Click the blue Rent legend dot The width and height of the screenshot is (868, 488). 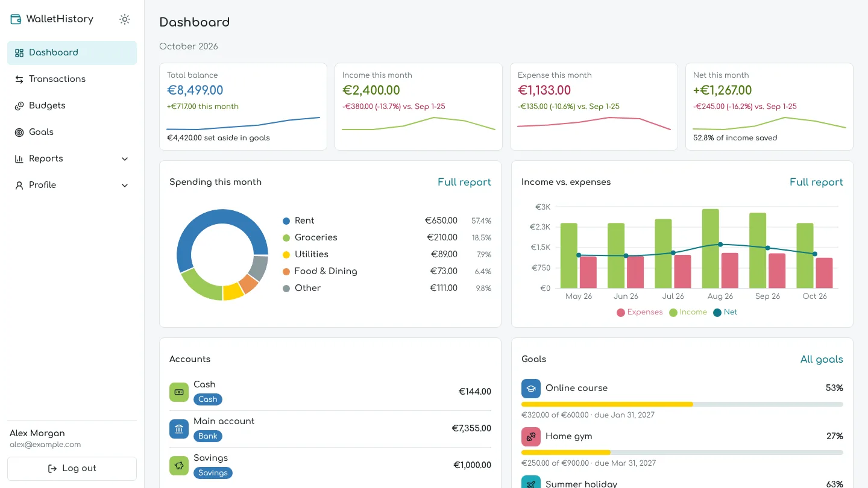286,221
